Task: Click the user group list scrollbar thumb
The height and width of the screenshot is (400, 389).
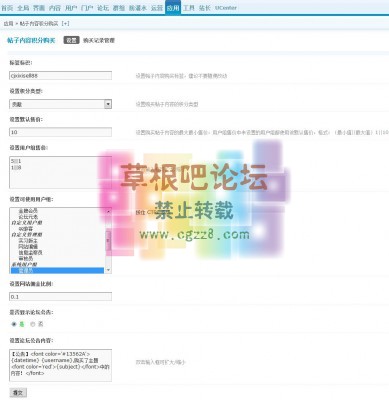Action: [x=108, y=241]
